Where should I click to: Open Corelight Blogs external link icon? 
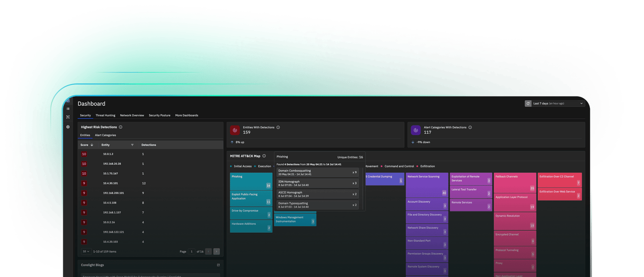218,265
